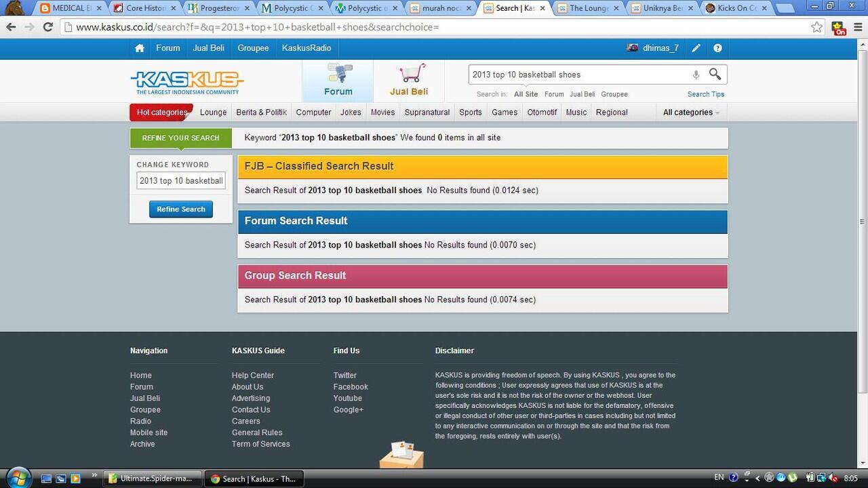Open the Forum section with chat icon
Viewport: 868px width, 488px height.
(x=338, y=81)
